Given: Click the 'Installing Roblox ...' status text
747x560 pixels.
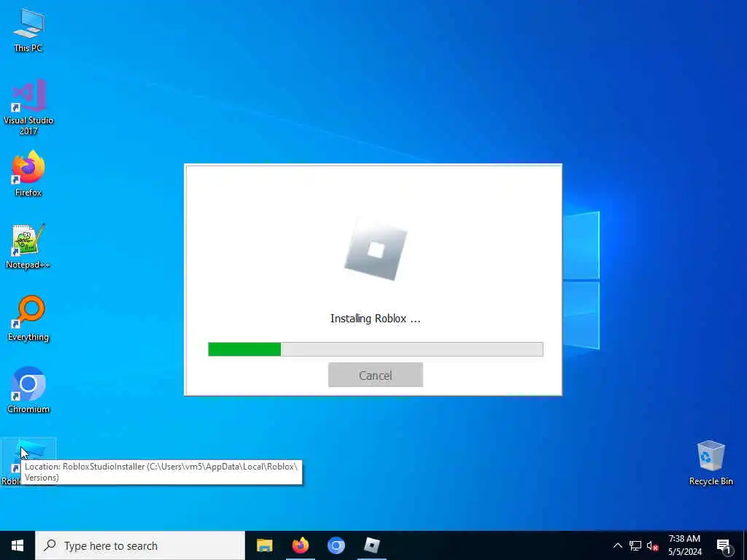Looking at the screenshot, I should point(376,319).
